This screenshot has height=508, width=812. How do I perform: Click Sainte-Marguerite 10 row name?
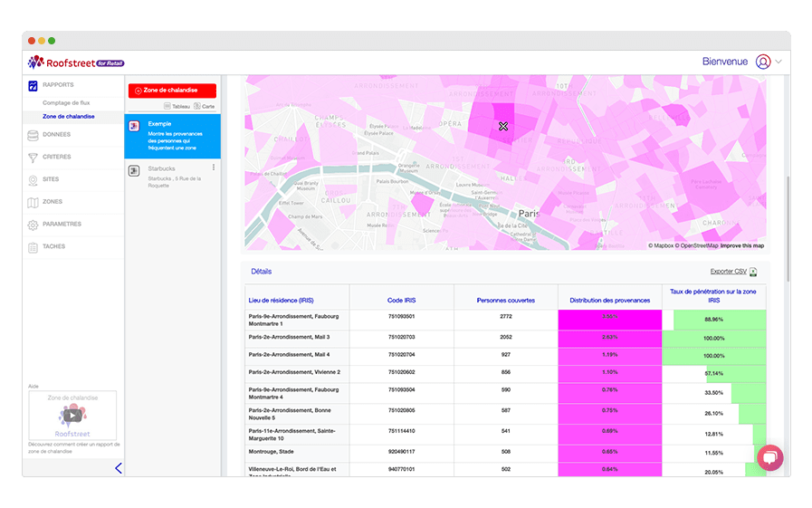[292, 435]
